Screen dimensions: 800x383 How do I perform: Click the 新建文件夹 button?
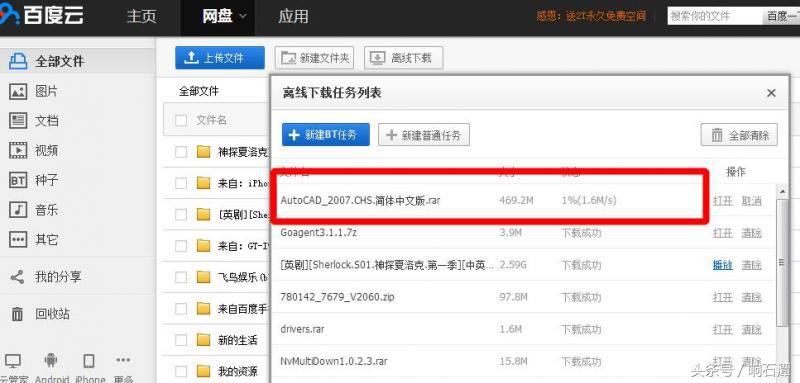click(x=315, y=58)
